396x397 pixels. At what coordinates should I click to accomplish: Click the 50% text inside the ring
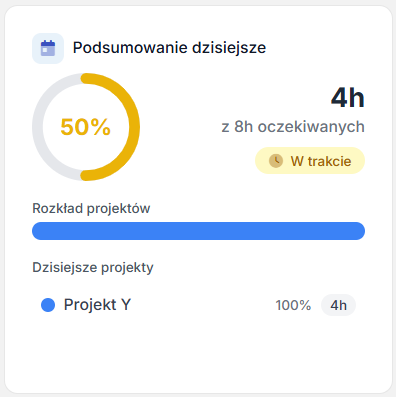coord(86,127)
